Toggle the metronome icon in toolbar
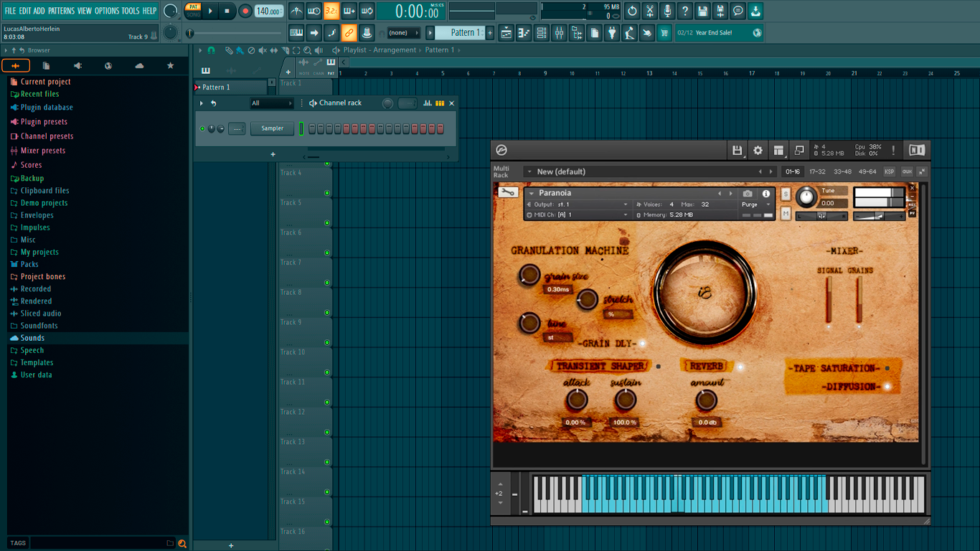The width and height of the screenshot is (980, 551). tap(296, 11)
